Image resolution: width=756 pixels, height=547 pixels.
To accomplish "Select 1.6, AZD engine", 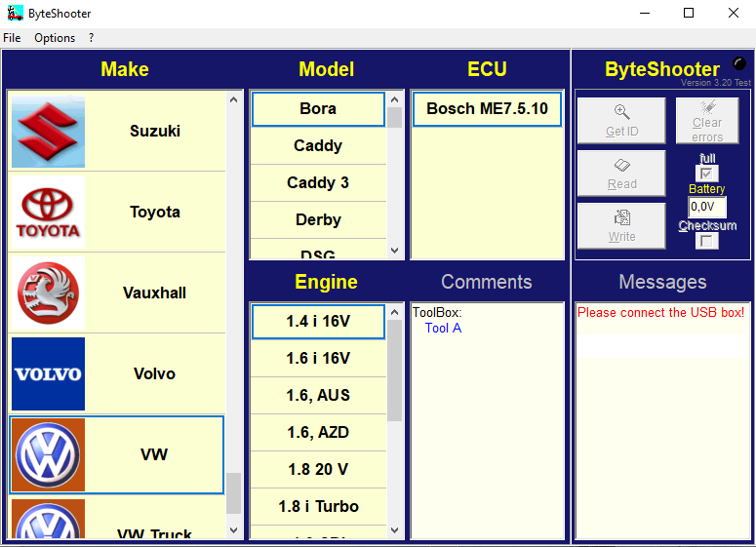I will tap(318, 433).
